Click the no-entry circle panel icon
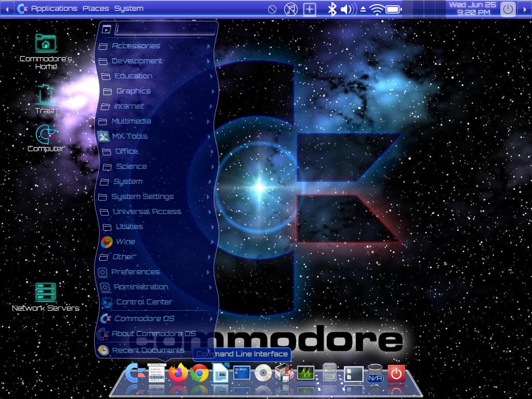The width and height of the screenshot is (532, 399). tap(272, 9)
